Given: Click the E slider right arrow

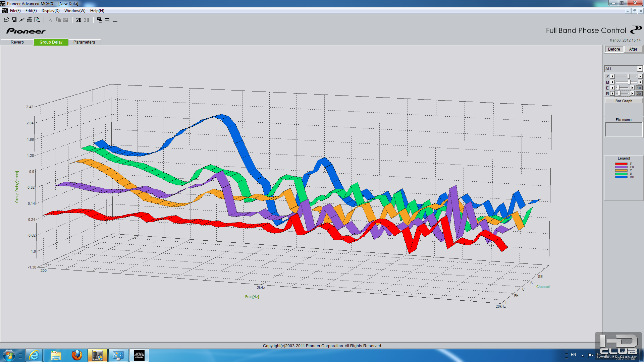Looking at the screenshot, I should [632, 88].
